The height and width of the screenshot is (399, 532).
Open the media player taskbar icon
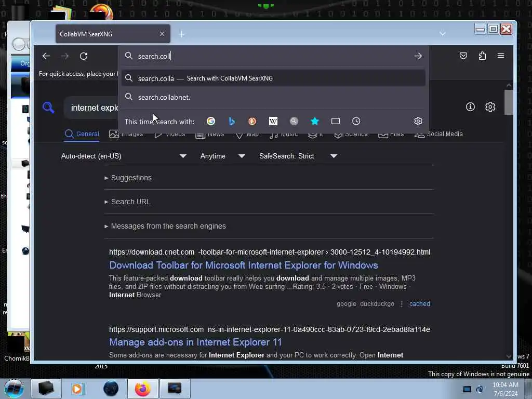point(78,389)
